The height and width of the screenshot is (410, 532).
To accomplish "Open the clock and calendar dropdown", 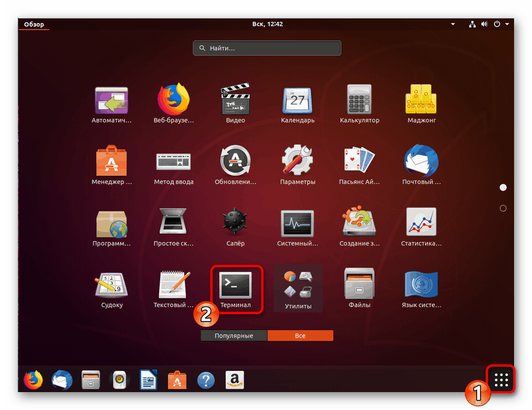I will [x=267, y=25].
